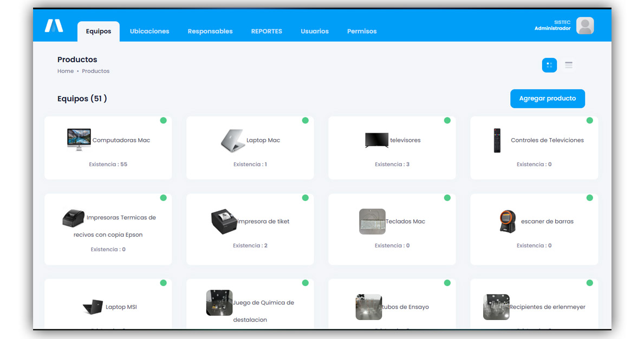Click the Laptop MSI product image

point(93,307)
